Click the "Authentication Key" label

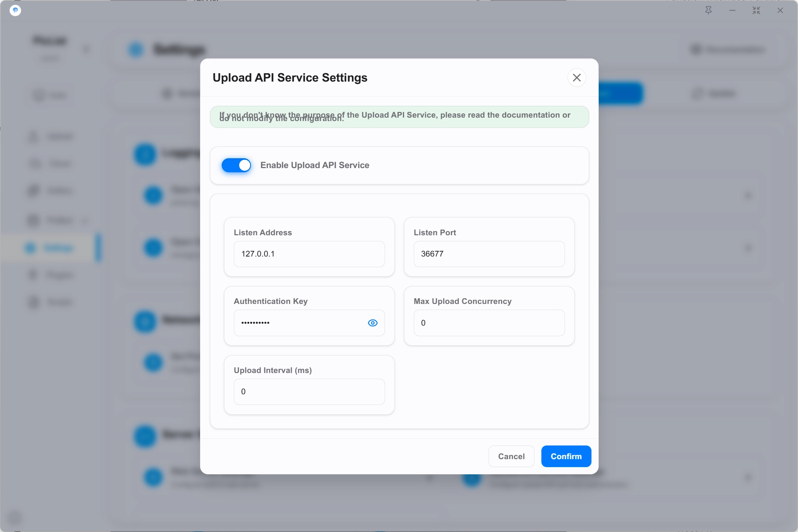[x=271, y=301]
